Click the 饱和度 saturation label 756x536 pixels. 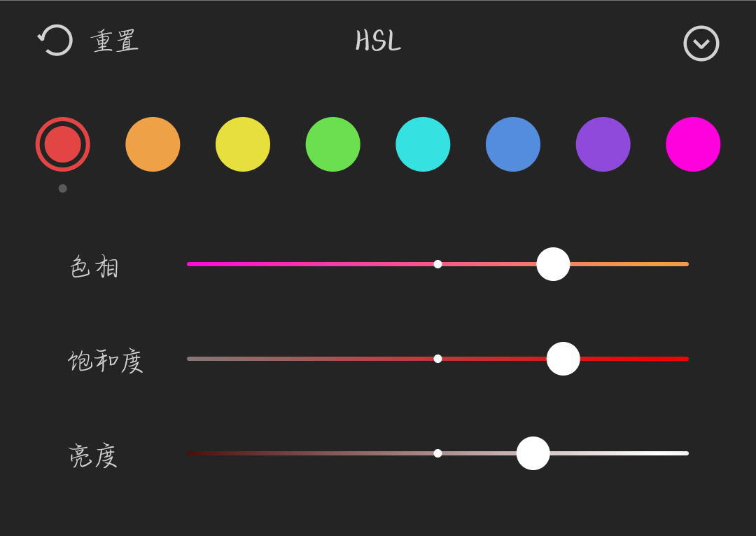(106, 362)
